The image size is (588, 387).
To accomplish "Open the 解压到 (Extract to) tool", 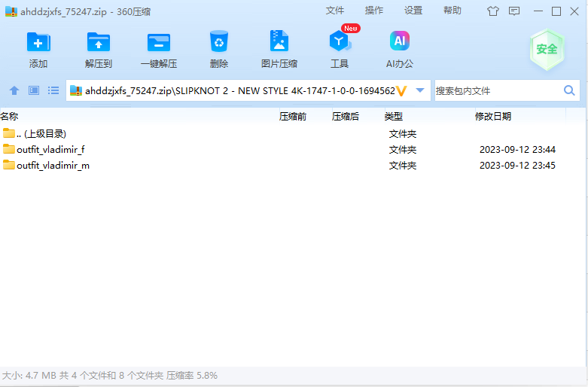I will click(98, 41).
